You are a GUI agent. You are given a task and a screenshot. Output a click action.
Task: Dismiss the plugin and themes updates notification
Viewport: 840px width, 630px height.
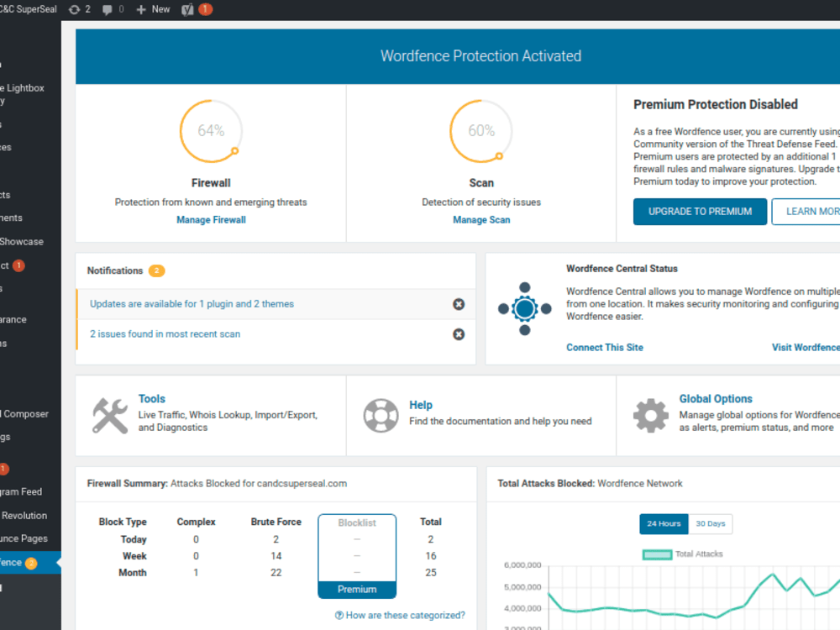pyautogui.click(x=459, y=304)
